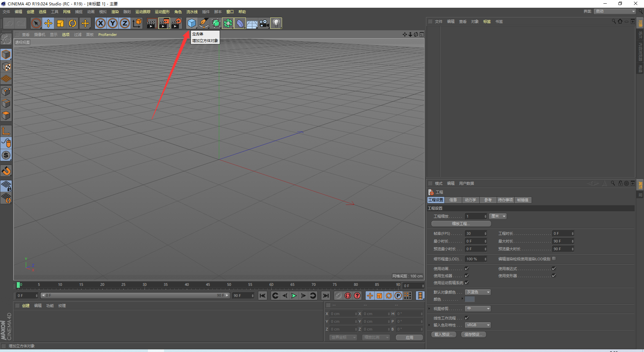Image resolution: width=644 pixels, height=352 pixels.
Task: Enable the Axis mode L-shaped icon
Action: 6,131
